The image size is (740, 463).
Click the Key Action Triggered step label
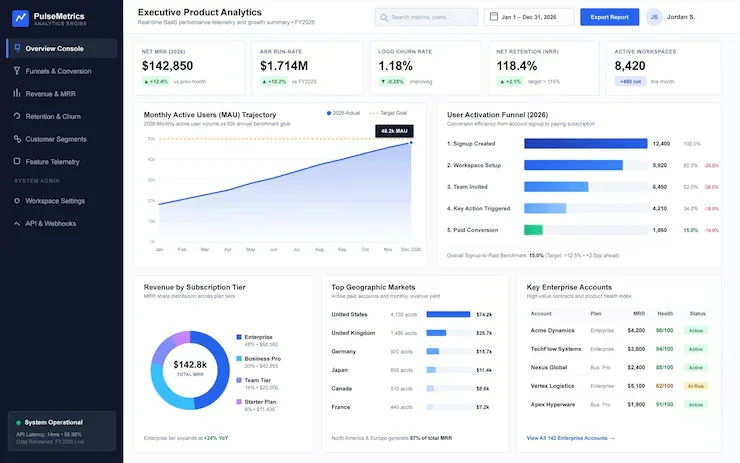click(479, 208)
